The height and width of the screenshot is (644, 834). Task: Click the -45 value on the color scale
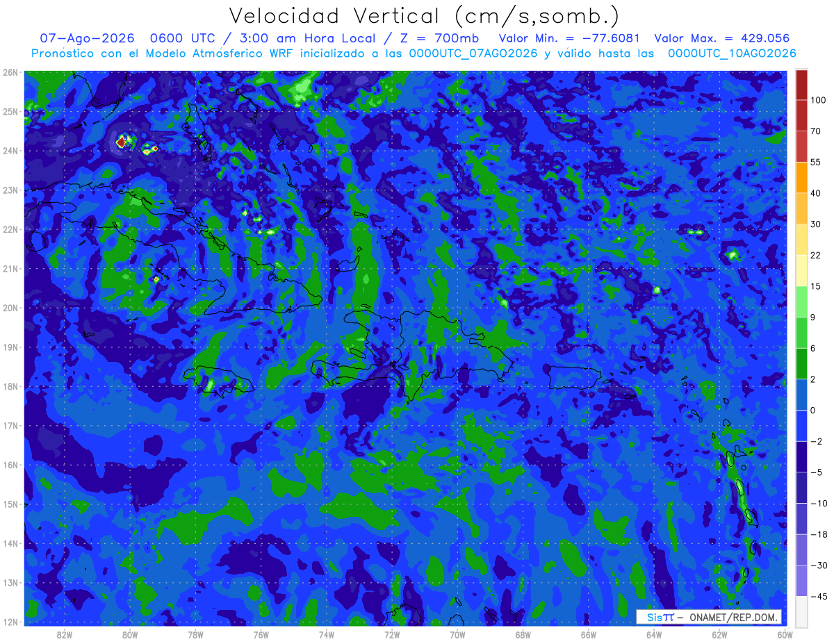[818, 596]
